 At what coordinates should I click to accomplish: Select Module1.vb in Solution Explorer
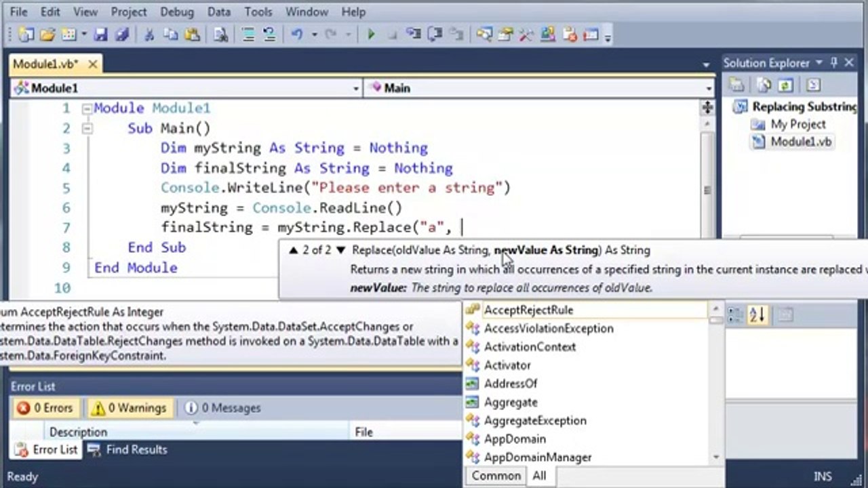pyautogui.click(x=800, y=142)
